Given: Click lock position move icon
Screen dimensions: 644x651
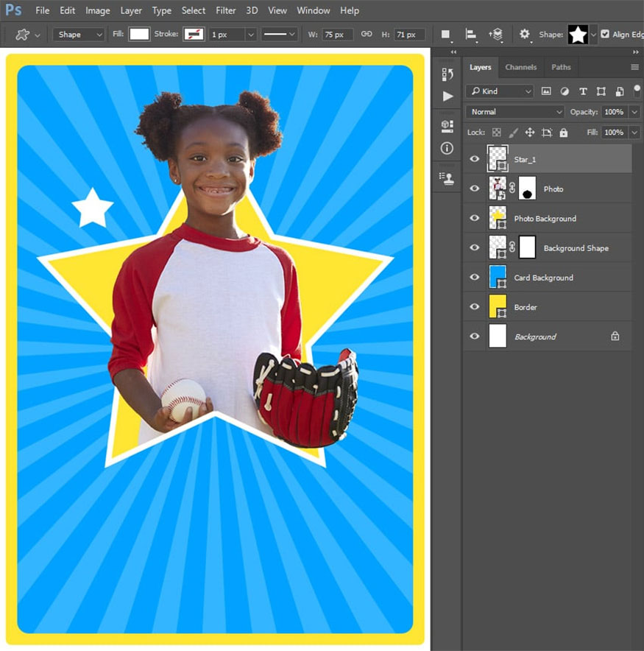Looking at the screenshot, I should [529, 133].
